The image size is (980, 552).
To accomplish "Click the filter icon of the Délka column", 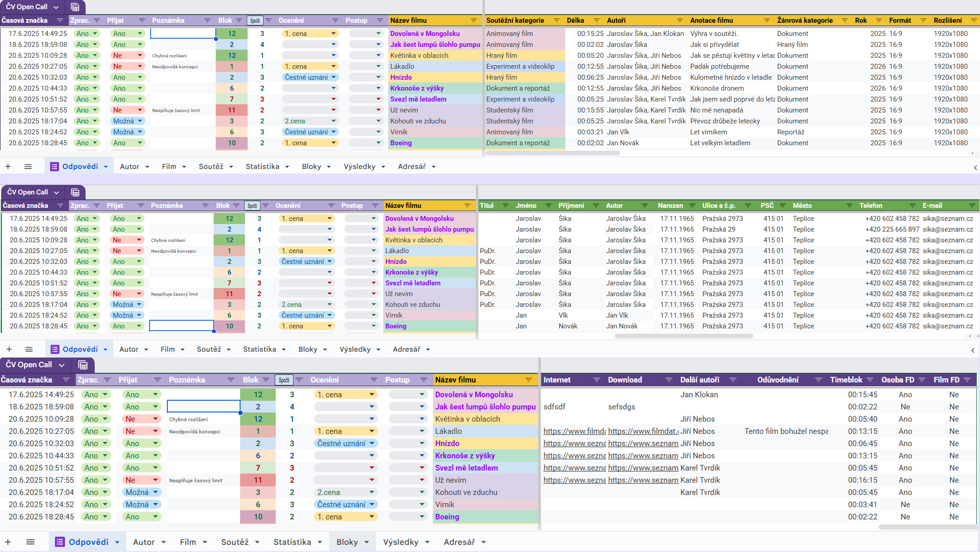I will coord(596,20).
